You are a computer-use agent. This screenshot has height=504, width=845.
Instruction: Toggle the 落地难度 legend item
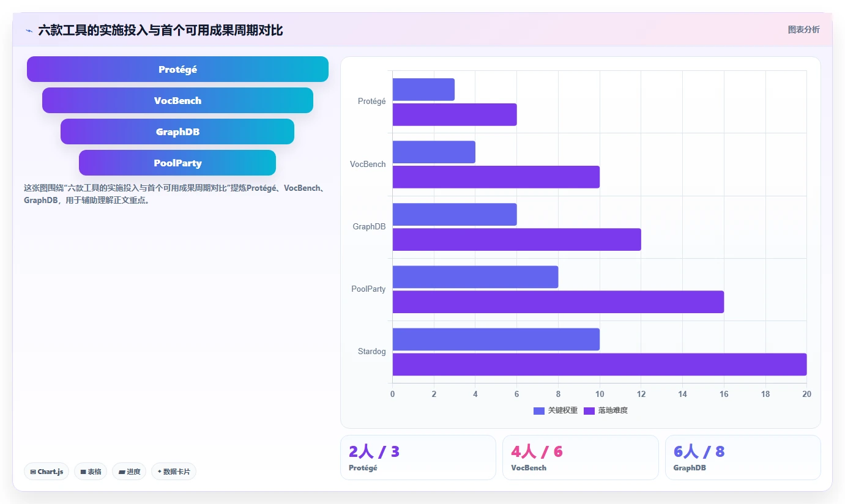[606, 410]
